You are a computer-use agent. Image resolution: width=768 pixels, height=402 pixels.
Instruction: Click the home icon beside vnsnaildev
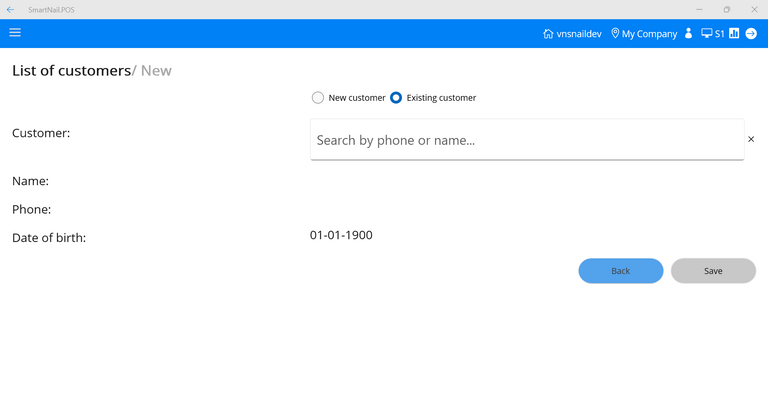(548, 34)
